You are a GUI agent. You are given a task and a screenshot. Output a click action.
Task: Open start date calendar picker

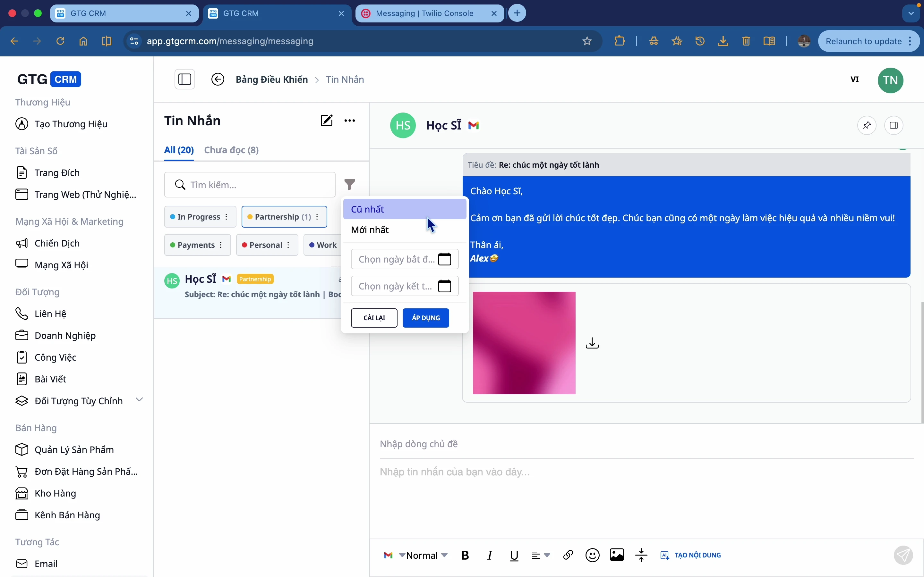point(445,259)
